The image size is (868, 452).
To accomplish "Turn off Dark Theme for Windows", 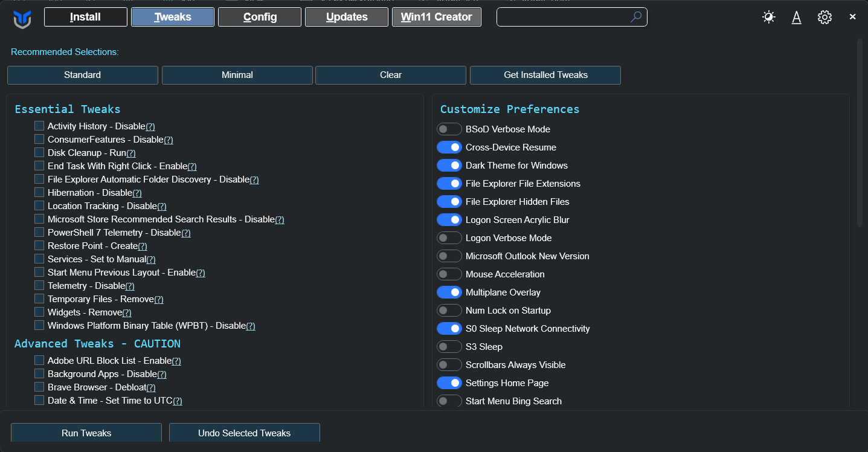I will (449, 166).
